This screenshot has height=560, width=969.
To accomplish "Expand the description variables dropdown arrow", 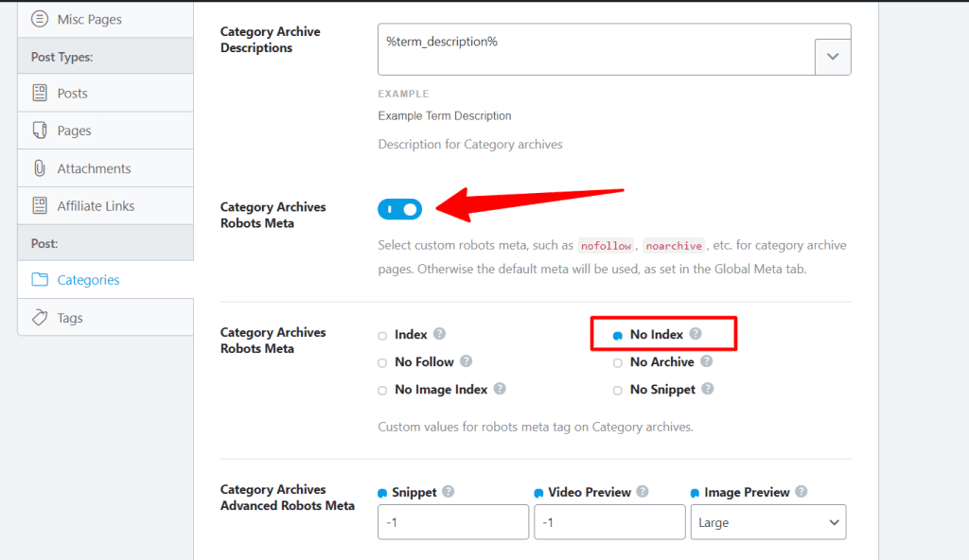I will [833, 57].
